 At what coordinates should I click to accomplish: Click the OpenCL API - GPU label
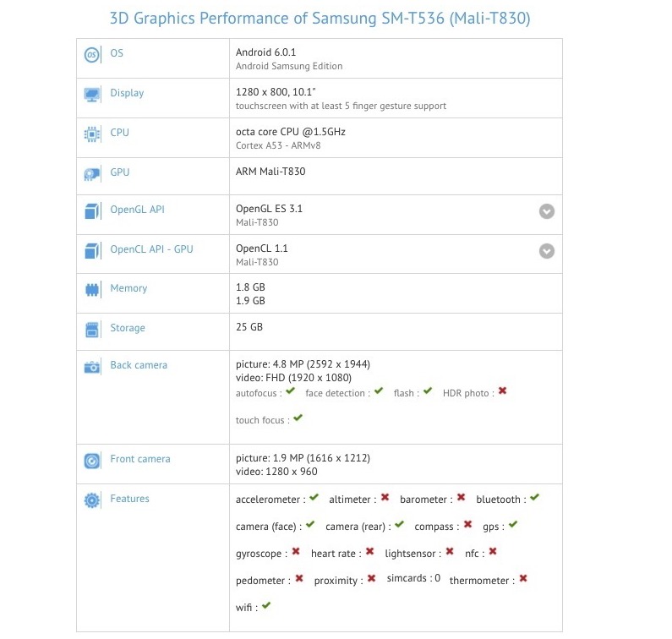click(151, 249)
